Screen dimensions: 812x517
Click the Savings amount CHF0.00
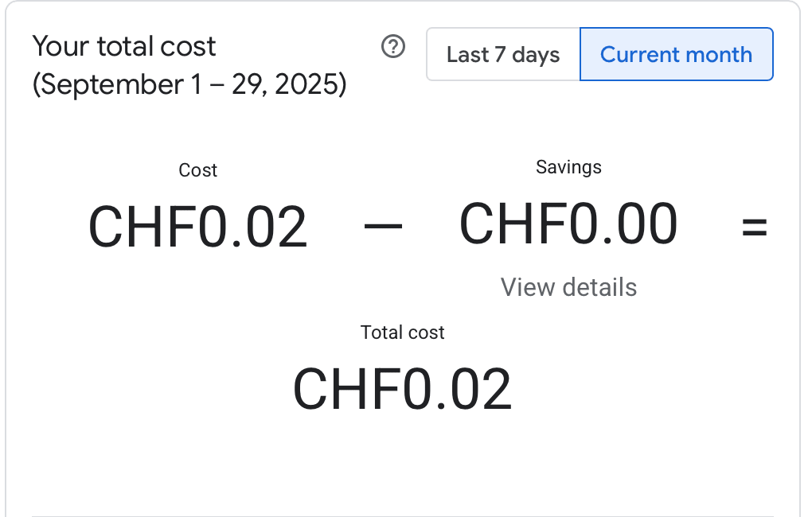(568, 224)
